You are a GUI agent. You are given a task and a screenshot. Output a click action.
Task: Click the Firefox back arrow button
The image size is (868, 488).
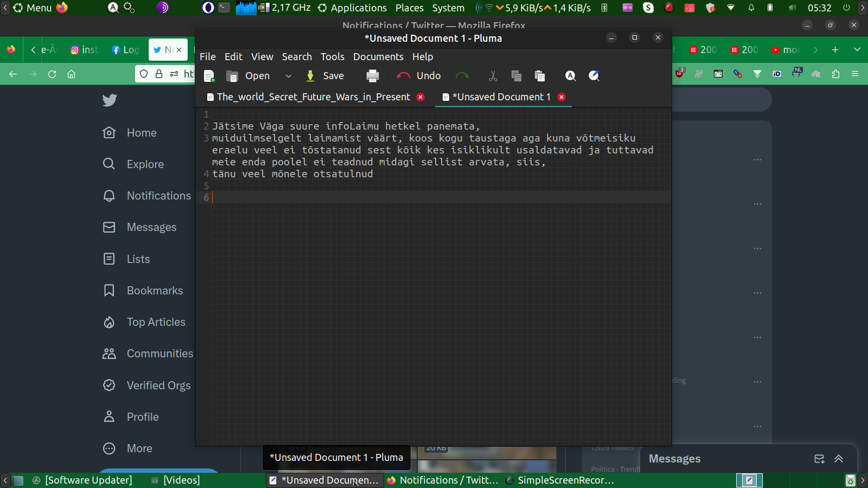(x=13, y=74)
